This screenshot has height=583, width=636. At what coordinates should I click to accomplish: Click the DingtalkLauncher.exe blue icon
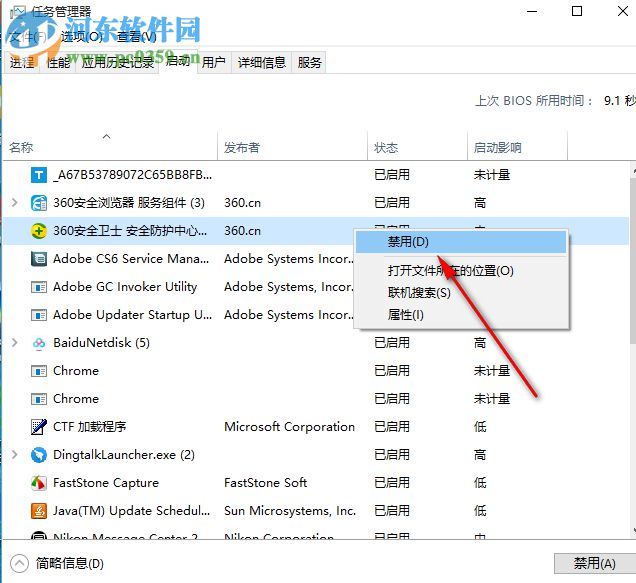click(x=39, y=455)
